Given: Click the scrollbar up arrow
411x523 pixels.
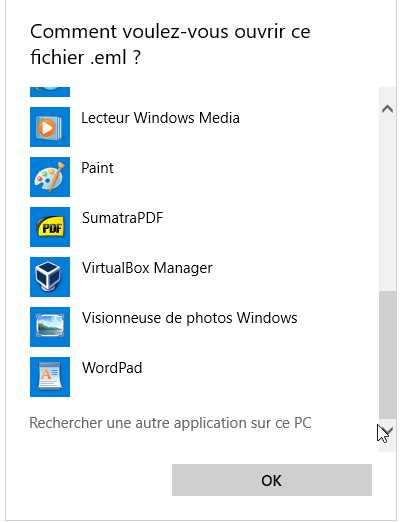Looking at the screenshot, I should (x=387, y=109).
